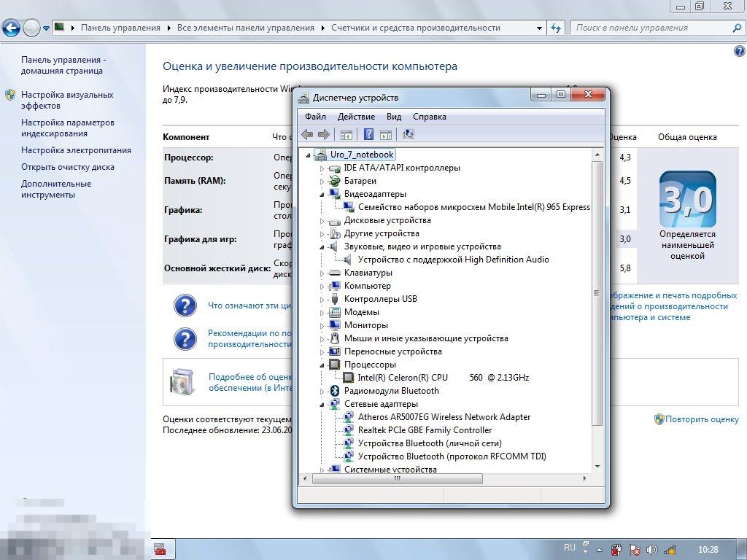Collapse the Звуковые, видео и игровые устройства node
The height and width of the screenshot is (560, 747).
pyautogui.click(x=322, y=247)
